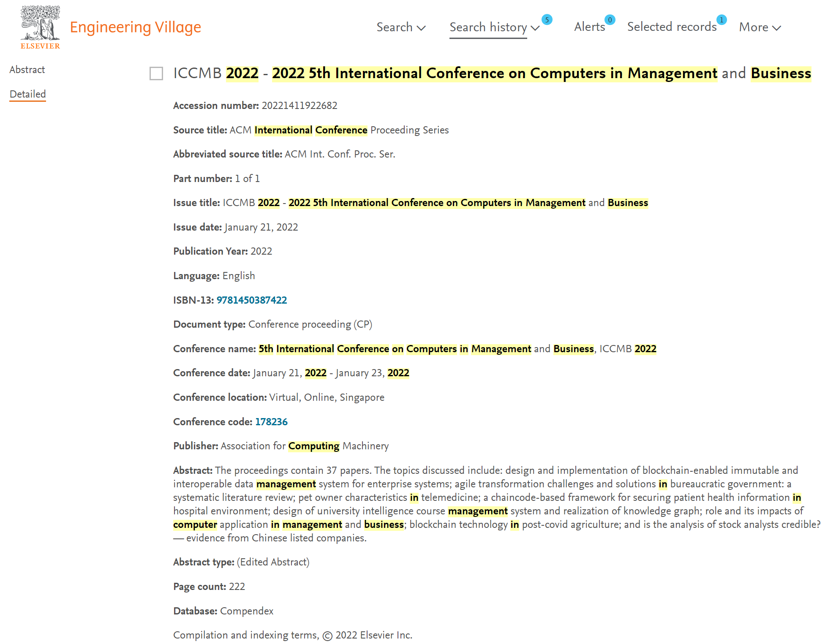The width and height of the screenshot is (825, 644).
Task: Open the Alerts page
Action: pyautogui.click(x=589, y=27)
